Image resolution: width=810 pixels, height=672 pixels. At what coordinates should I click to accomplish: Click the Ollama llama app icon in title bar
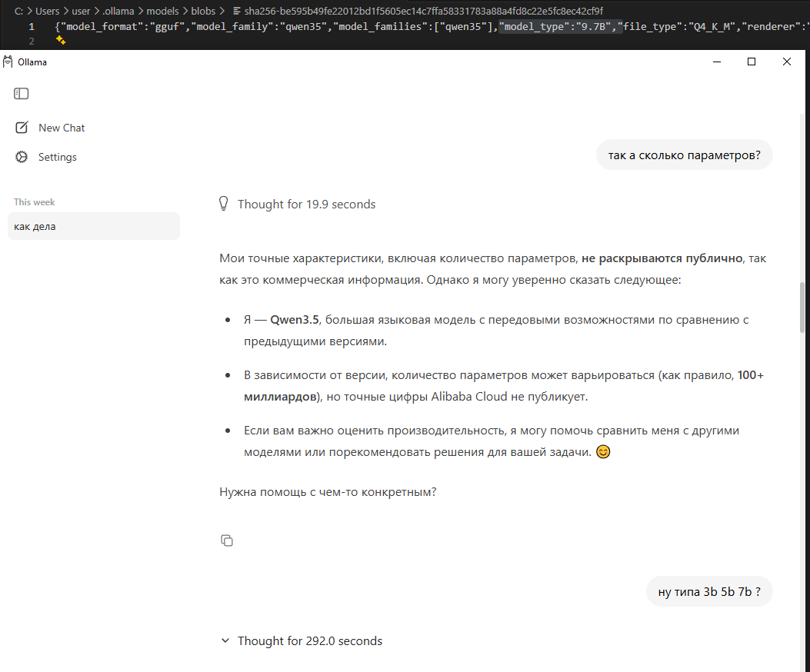(8, 62)
